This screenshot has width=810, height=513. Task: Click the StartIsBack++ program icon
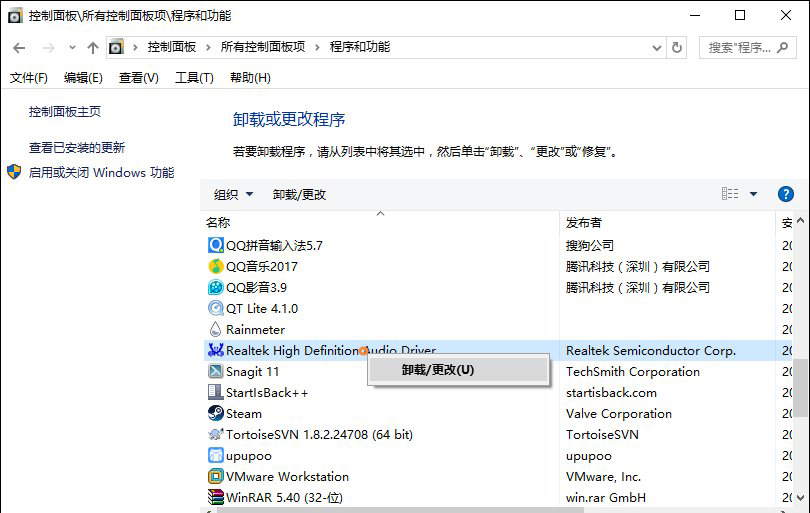[x=215, y=392]
